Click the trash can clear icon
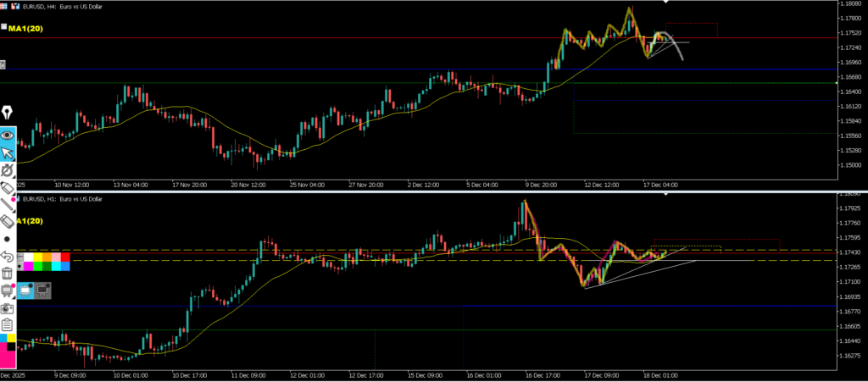Image resolution: width=868 pixels, height=382 pixels. click(x=7, y=273)
